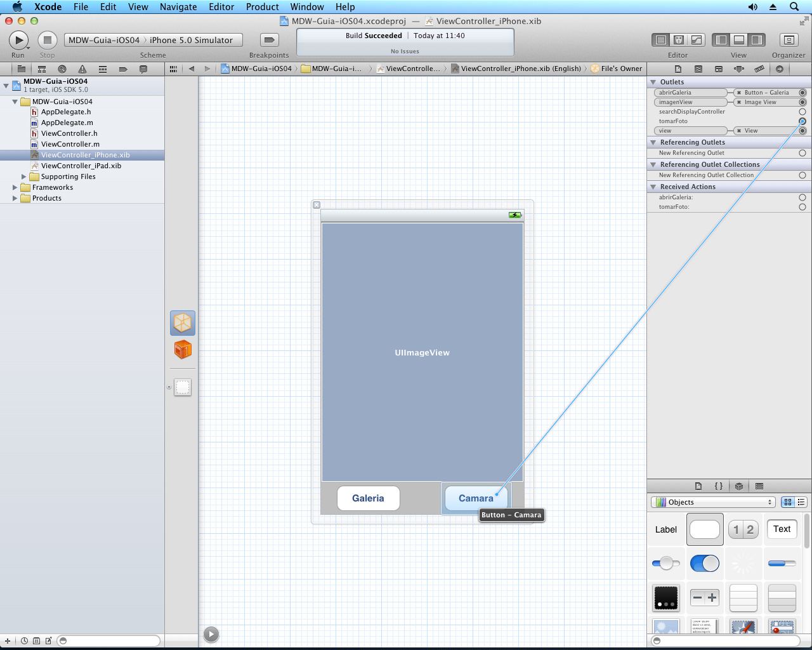Open related files grid icon in jump bar
This screenshot has width=812, height=650.
point(173,69)
